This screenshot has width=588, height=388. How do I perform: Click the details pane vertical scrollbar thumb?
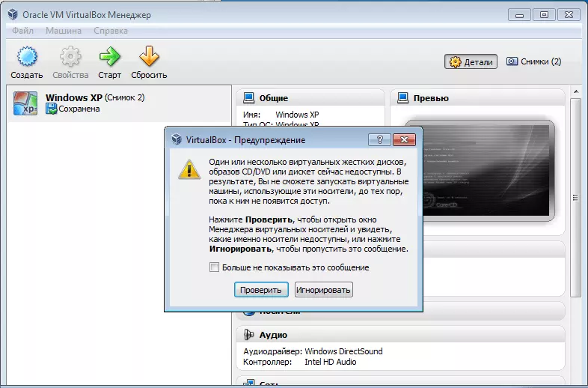[575, 198]
